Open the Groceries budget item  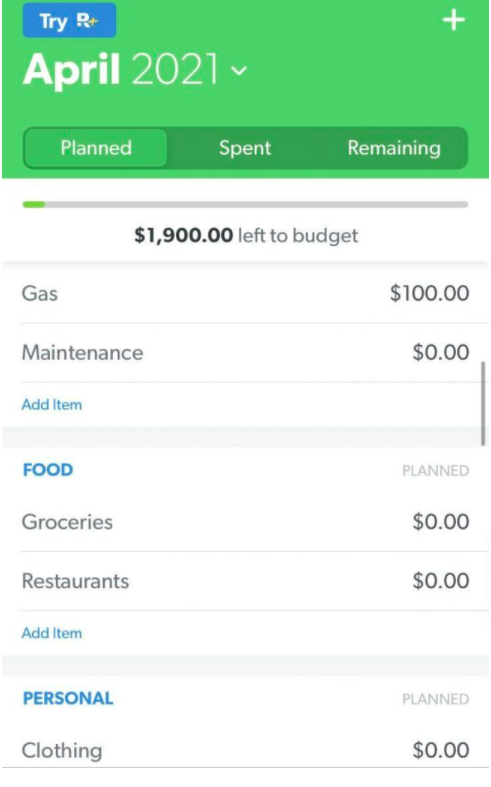click(x=246, y=522)
